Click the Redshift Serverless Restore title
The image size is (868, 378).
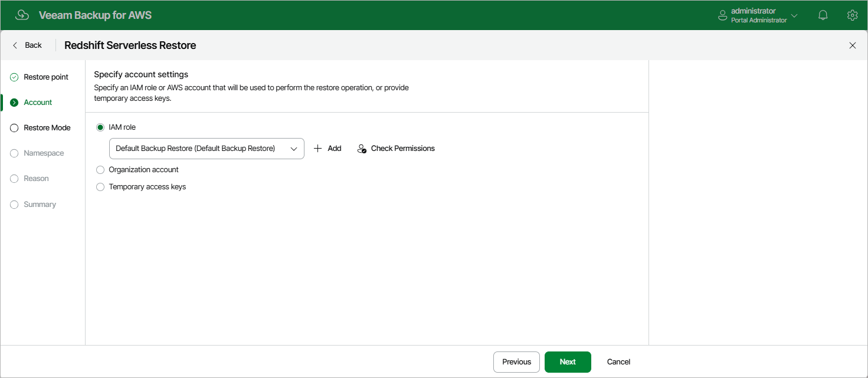(130, 45)
